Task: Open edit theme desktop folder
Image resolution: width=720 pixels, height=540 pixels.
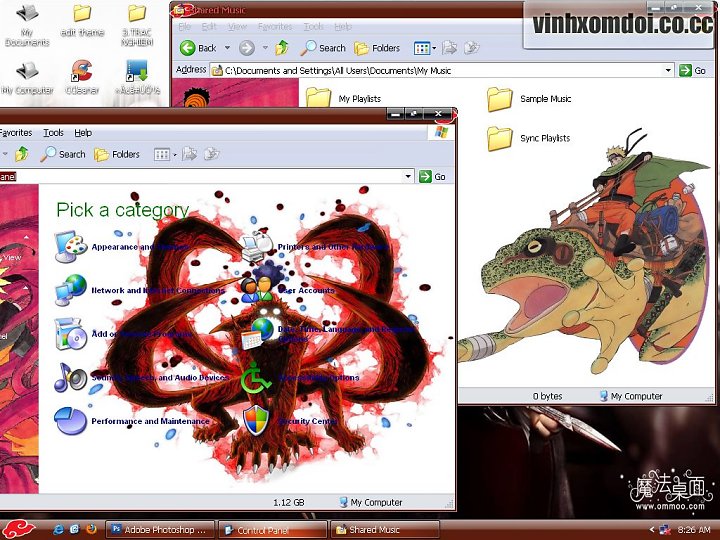Action: [82, 21]
